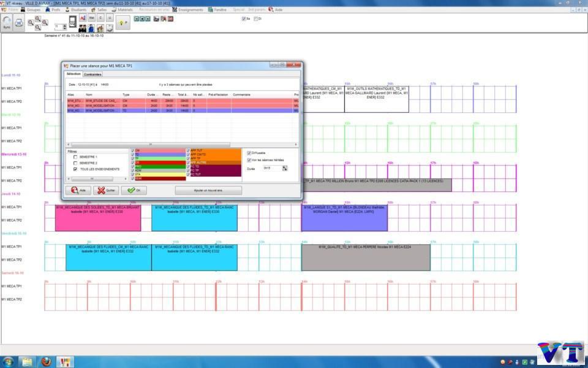Toggle Voir les séances héritées checkbox

tap(249, 159)
